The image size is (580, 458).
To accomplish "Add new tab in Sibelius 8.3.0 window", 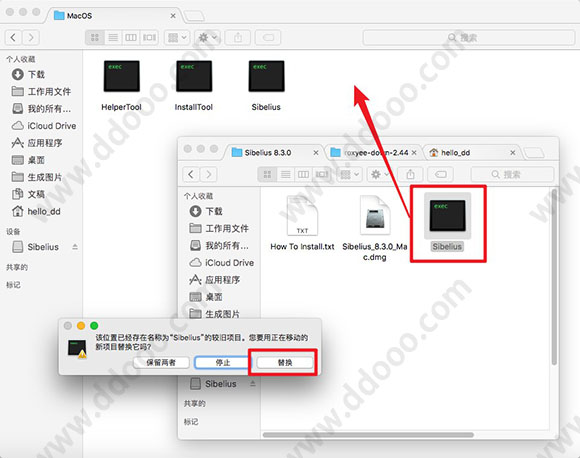I will [x=534, y=152].
